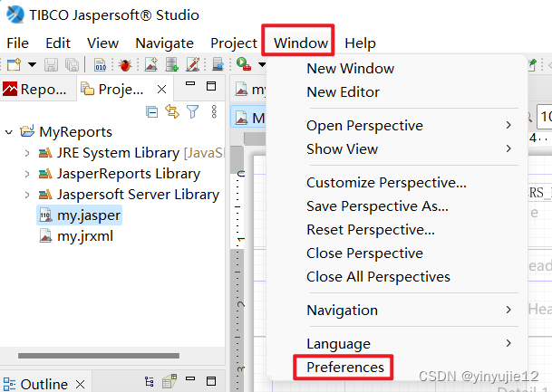Viewport: 552px width, 392px height.
Task: Click the Save All toolbar icon
Action: click(73, 64)
